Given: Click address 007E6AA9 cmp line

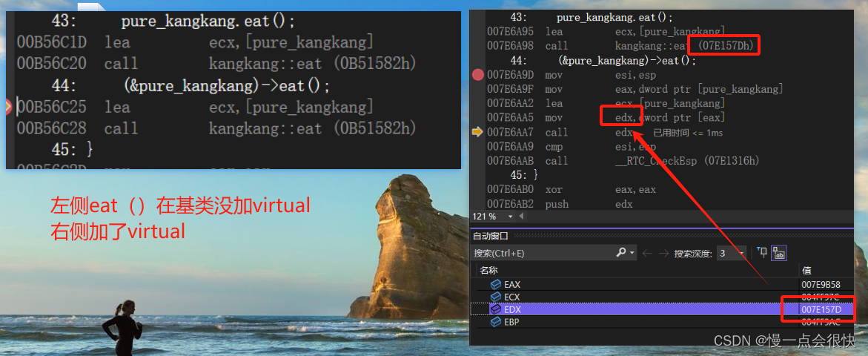Looking at the screenshot, I should [572, 147].
